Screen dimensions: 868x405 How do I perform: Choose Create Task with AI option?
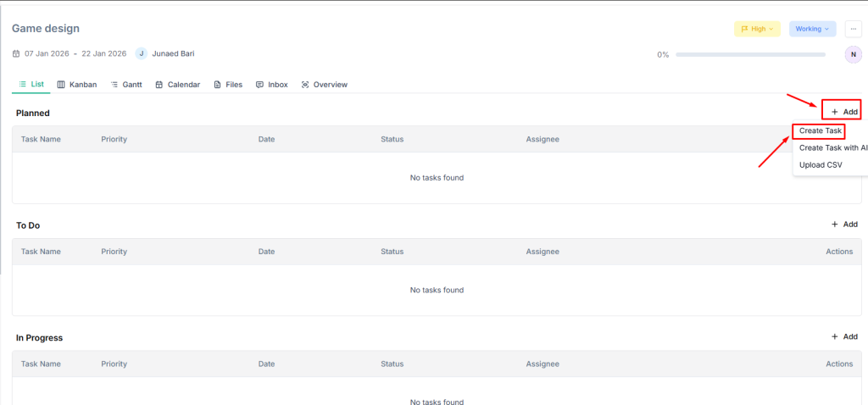click(832, 147)
